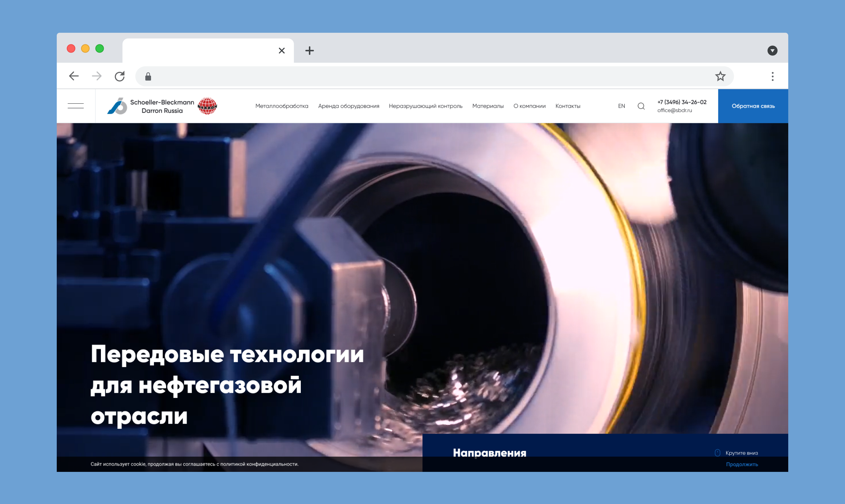Open the Материалы navigation link
Image resolution: width=845 pixels, height=504 pixels.
488,106
